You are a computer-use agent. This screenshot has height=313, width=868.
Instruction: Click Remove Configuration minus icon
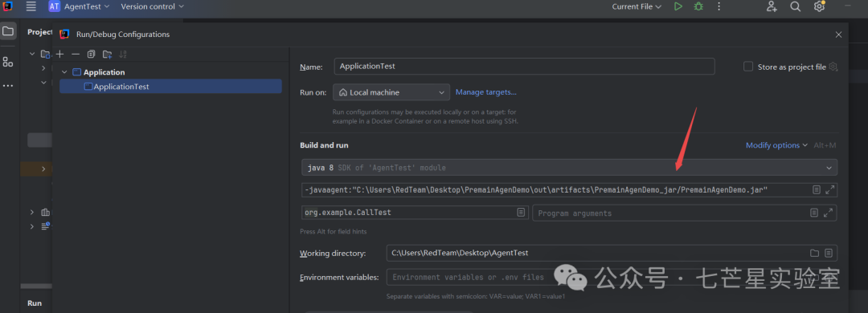76,55
